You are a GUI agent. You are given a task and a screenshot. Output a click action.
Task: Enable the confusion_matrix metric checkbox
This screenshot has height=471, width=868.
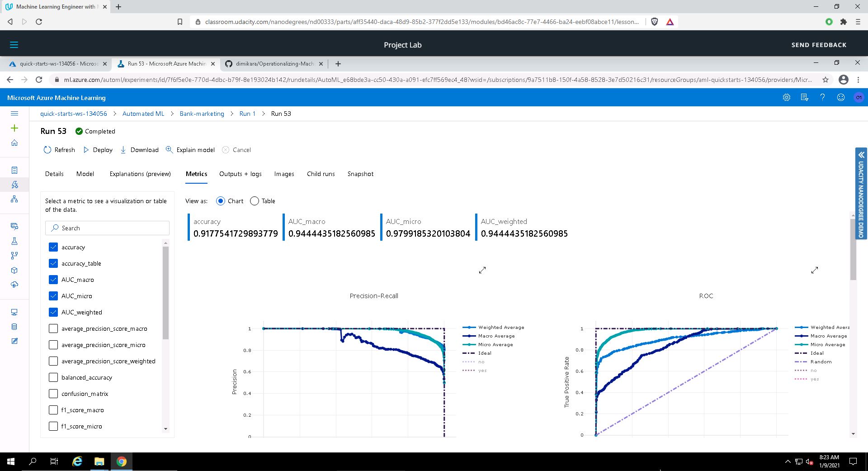click(53, 394)
